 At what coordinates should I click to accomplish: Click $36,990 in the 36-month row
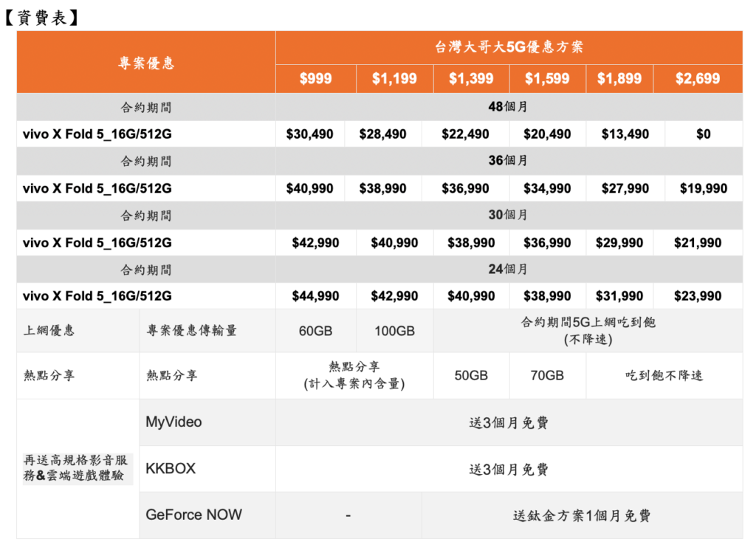(465, 188)
